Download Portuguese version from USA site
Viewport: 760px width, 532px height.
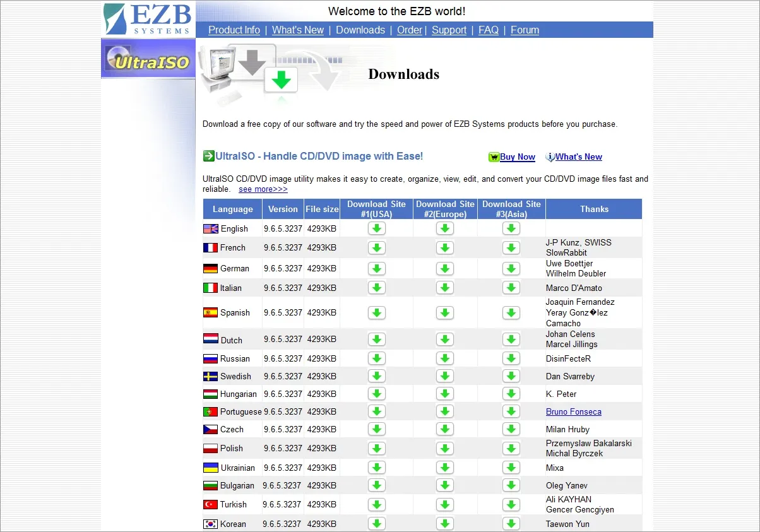tap(377, 411)
